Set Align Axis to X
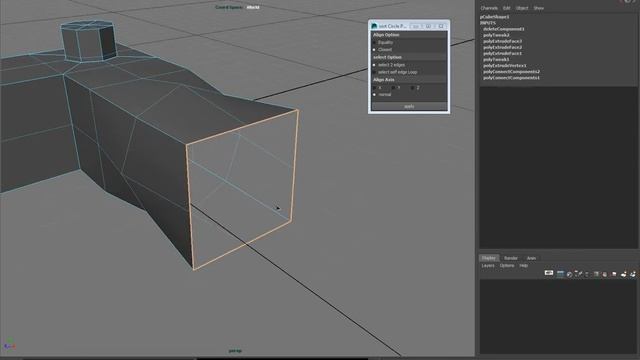Screen dimensions: 640x360 click(374, 88)
